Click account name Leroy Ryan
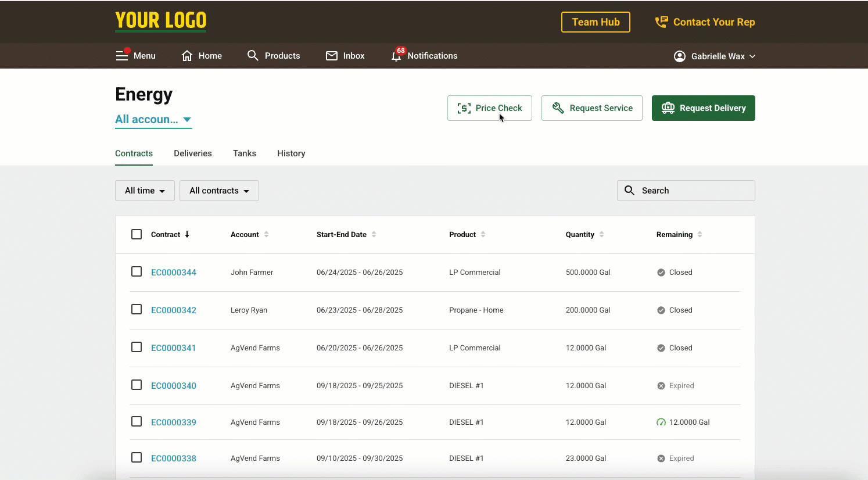Image resolution: width=868 pixels, height=480 pixels. point(249,310)
